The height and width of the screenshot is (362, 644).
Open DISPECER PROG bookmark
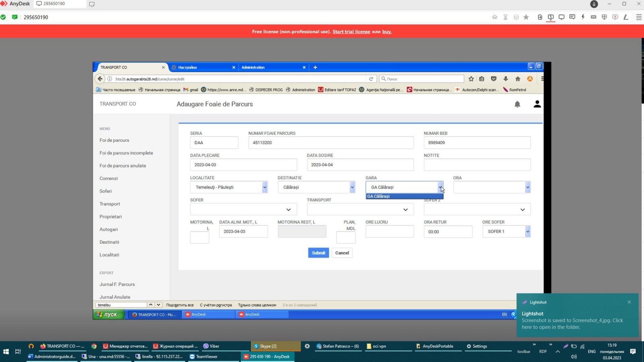(x=266, y=90)
